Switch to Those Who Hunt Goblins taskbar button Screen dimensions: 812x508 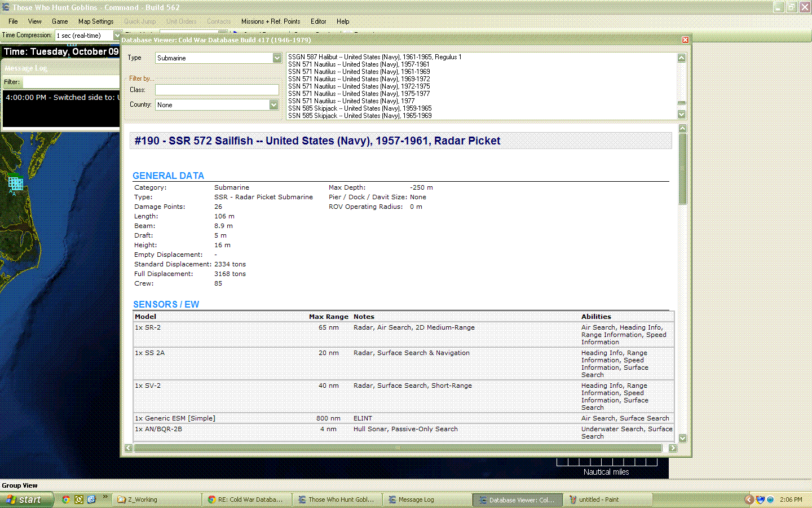pos(338,500)
